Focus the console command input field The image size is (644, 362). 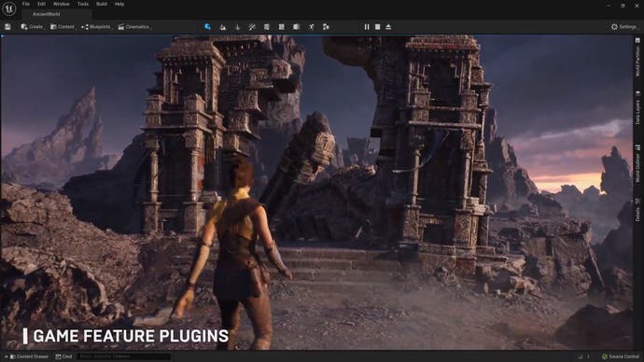pos(123,356)
